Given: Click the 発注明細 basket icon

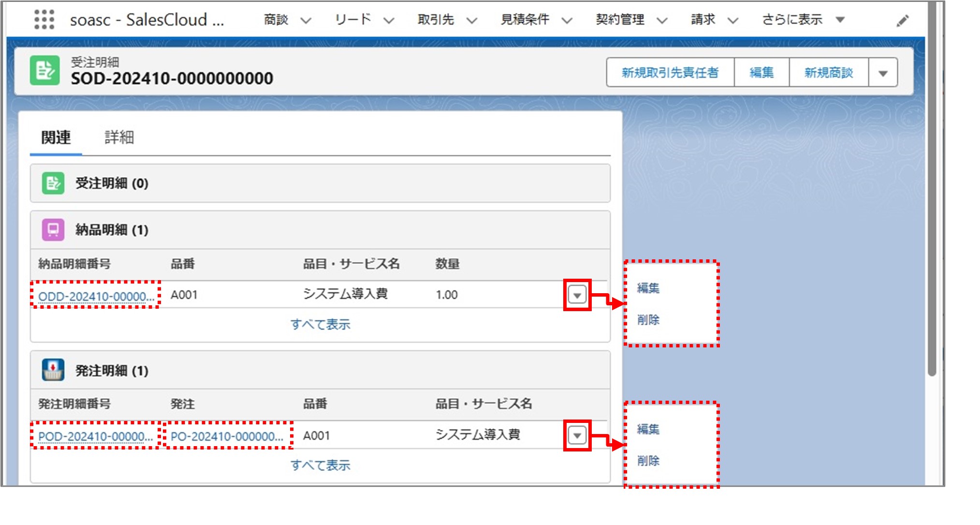Looking at the screenshot, I should [x=53, y=370].
